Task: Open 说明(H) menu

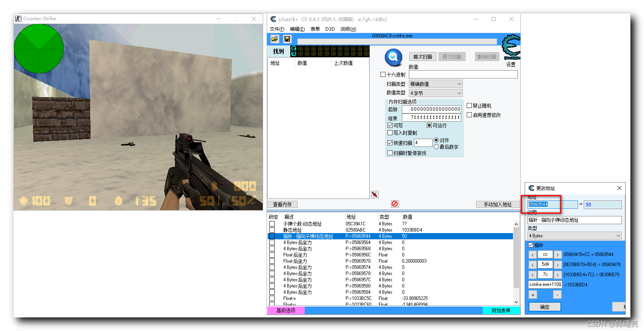Action: pyautogui.click(x=348, y=29)
